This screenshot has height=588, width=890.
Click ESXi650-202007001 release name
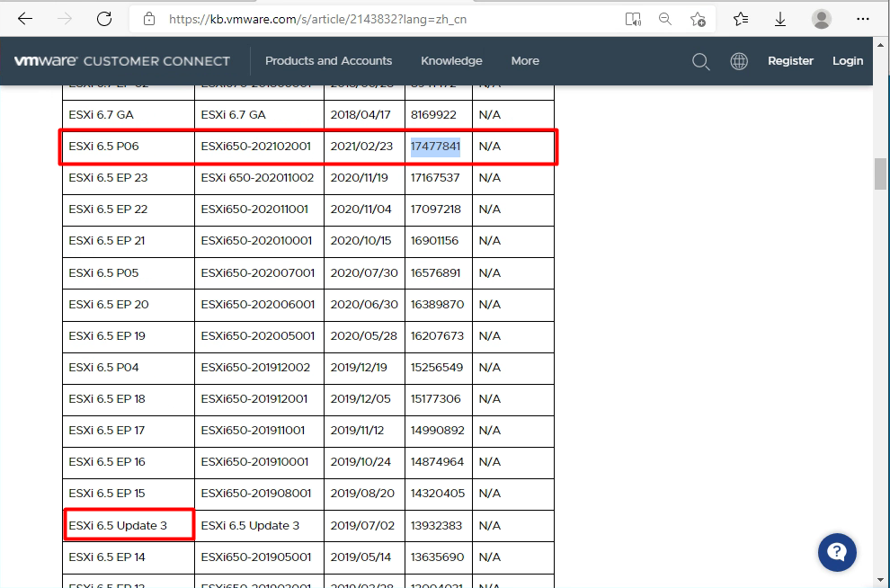coord(258,273)
